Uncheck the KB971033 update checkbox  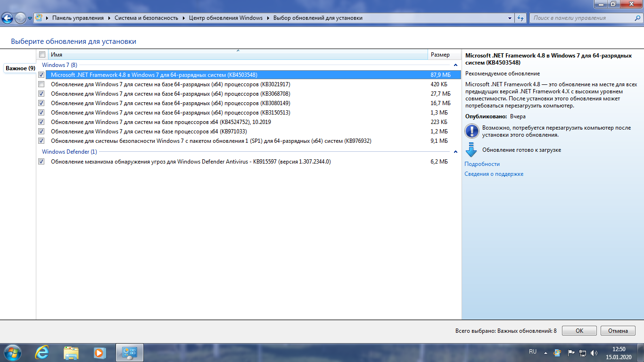coord(41,132)
